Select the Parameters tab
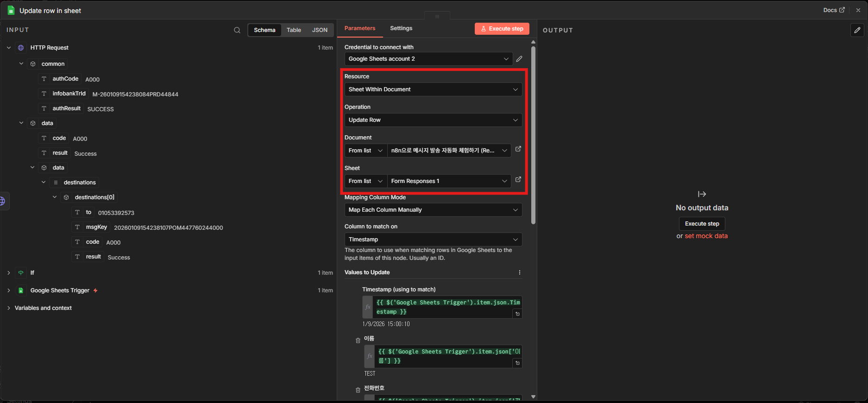Image resolution: width=868 pixels, height=403 pixels. [x=360, y=28]
